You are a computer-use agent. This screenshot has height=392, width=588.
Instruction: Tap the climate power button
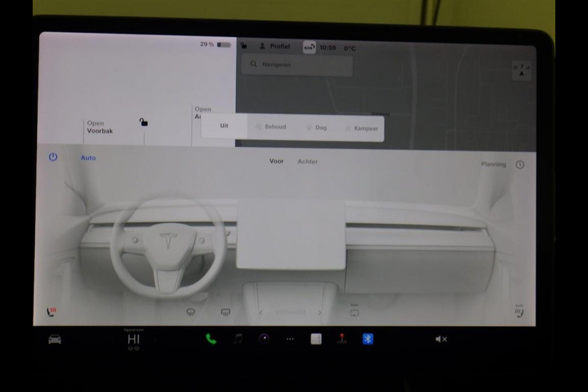click(52, 157)
